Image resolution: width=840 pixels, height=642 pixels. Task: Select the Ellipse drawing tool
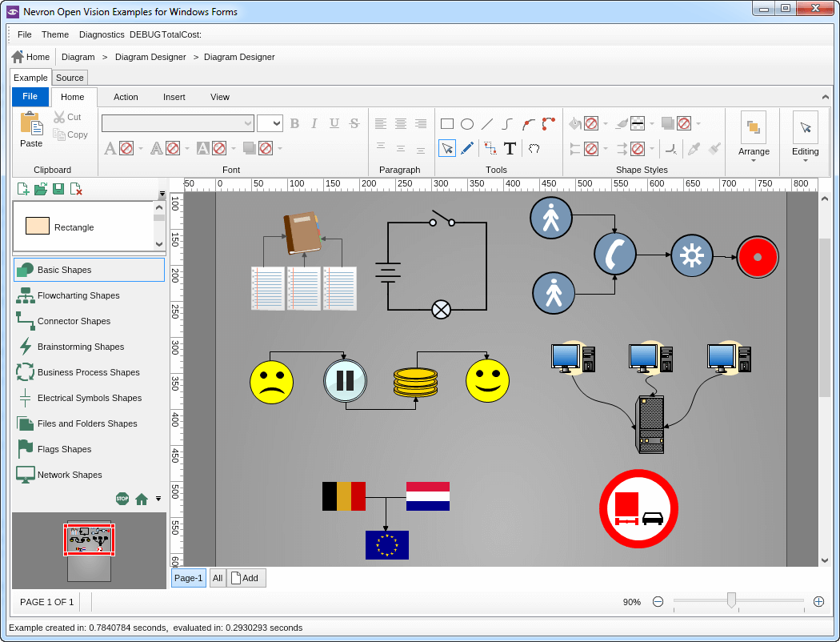tap(467, 124)
